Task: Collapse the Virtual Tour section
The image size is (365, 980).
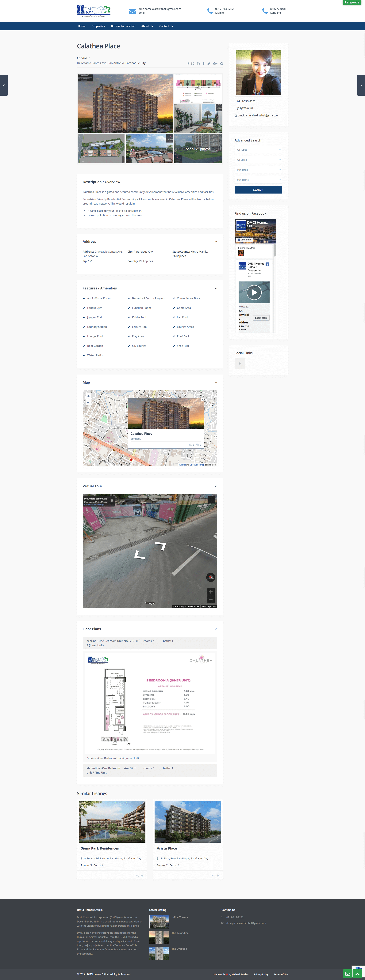Action: (x=216, y=486)
